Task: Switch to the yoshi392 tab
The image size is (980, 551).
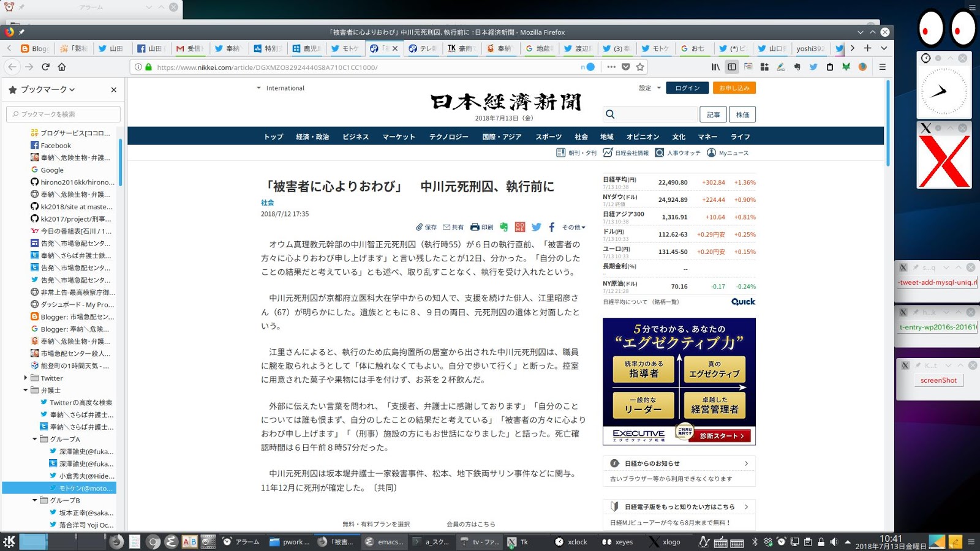Action: point(810,48)
